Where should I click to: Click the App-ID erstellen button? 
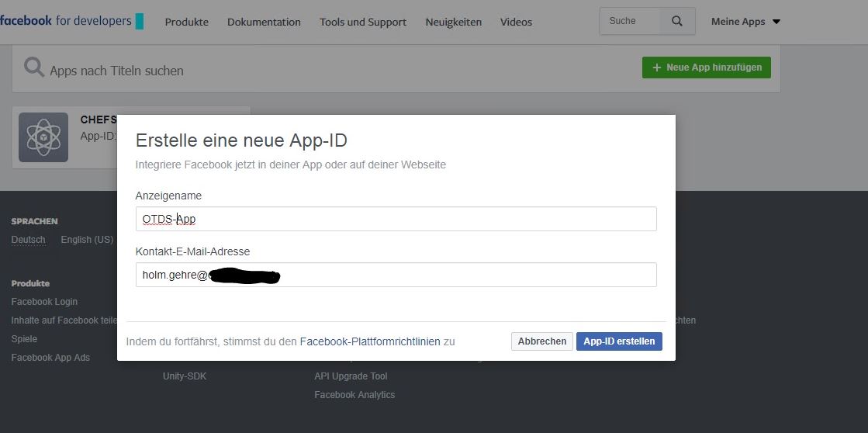(619, 341)
